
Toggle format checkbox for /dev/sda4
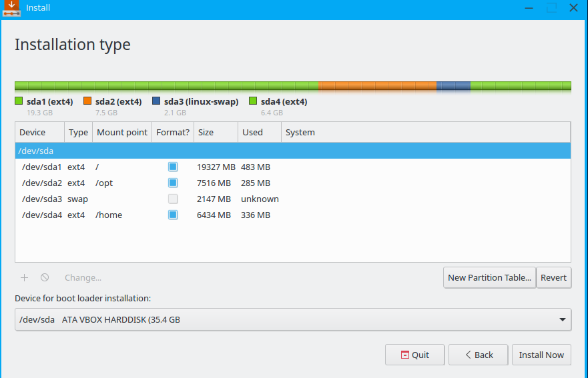173,215
